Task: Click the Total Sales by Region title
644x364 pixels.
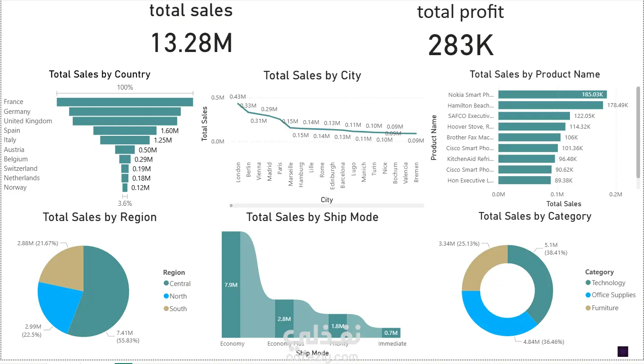Action: pyautogui.click(x=100, y=217)
